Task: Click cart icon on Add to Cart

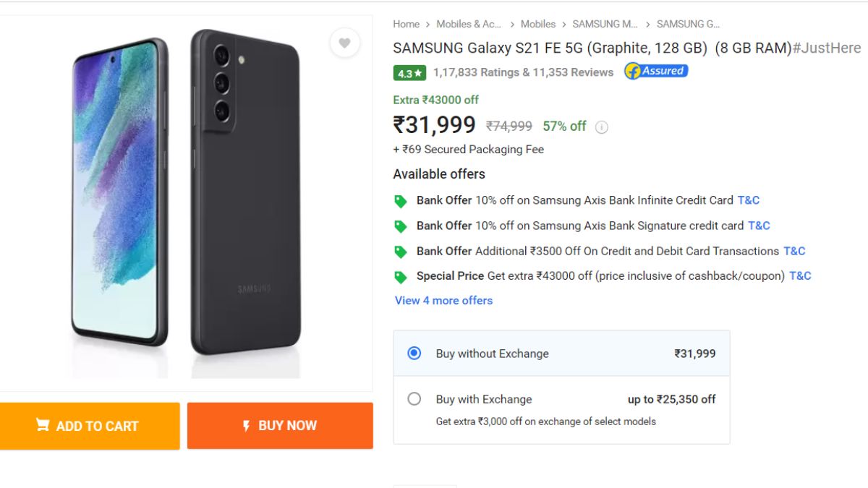Action: click(43, 425)
